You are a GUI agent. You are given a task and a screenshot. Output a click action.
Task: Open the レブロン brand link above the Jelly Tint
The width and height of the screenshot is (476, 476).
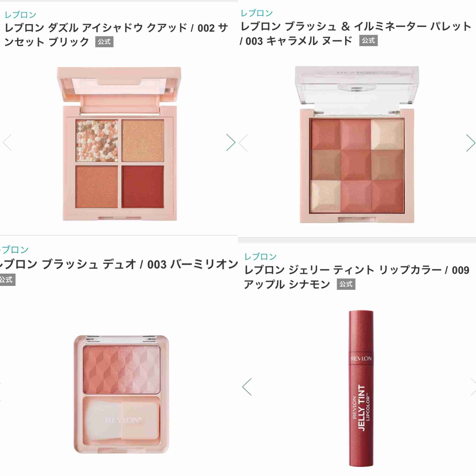pos(260,257)
